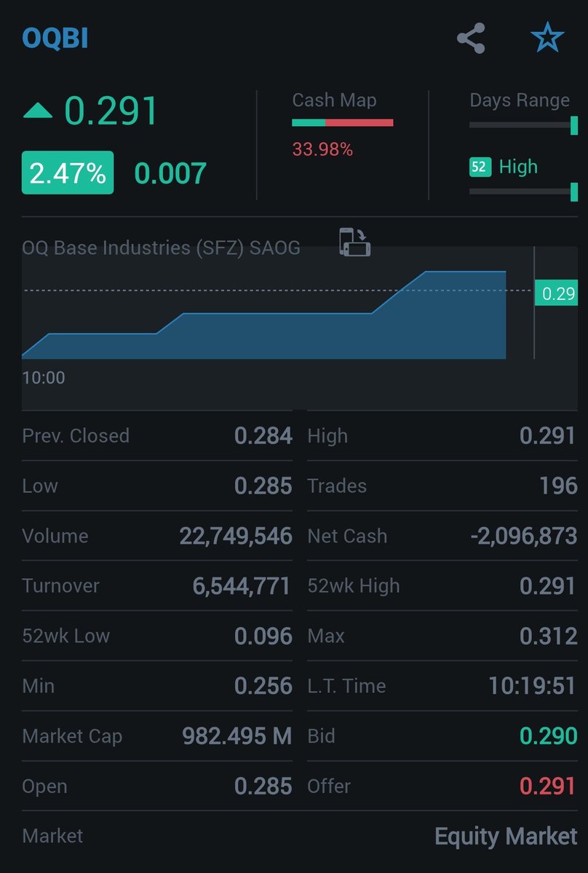588x873 pixels.
Task: Tap the 10:00 chart time label
Action: (44, 377)
